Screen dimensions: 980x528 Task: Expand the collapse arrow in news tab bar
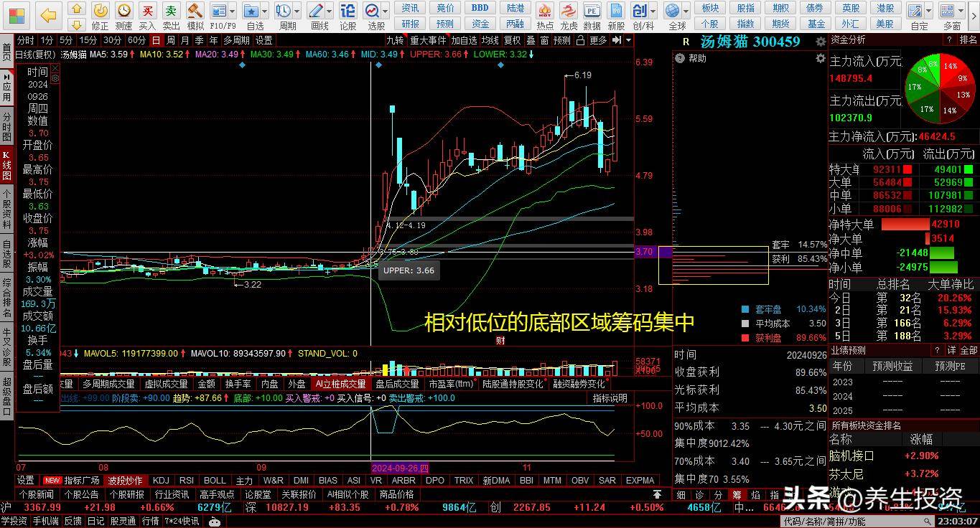click(x=657, y=494)
